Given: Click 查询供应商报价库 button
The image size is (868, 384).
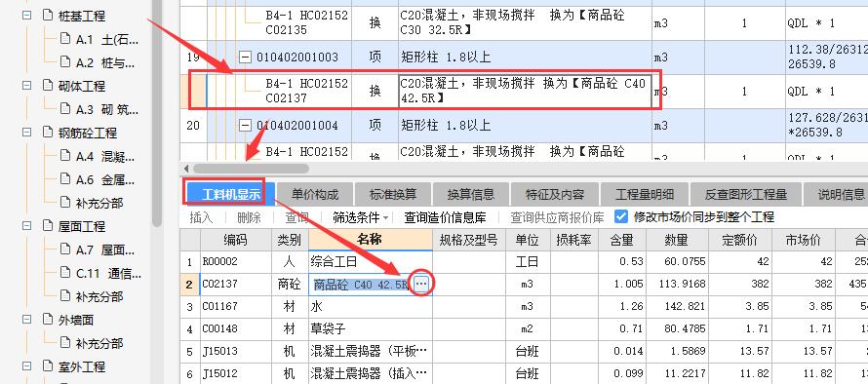Looking at the screenshot, I should coord(557,217).
